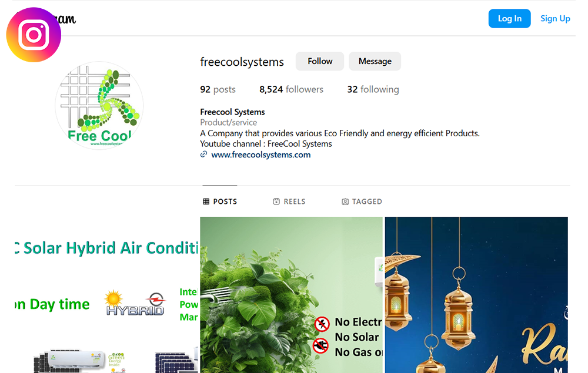Open the golden lanterns Ramadan post
The image size is (588, 373).
(x=476, y=295)
